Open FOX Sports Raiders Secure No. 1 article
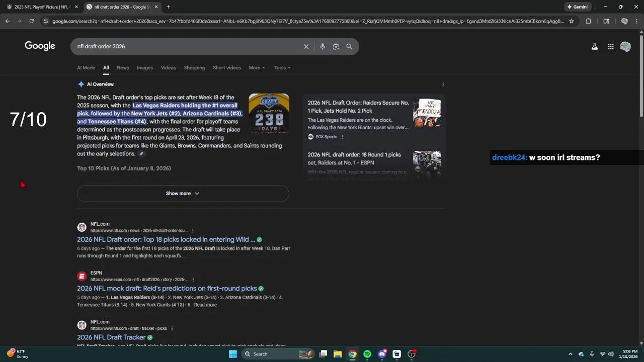 click(x=358, y=107)
